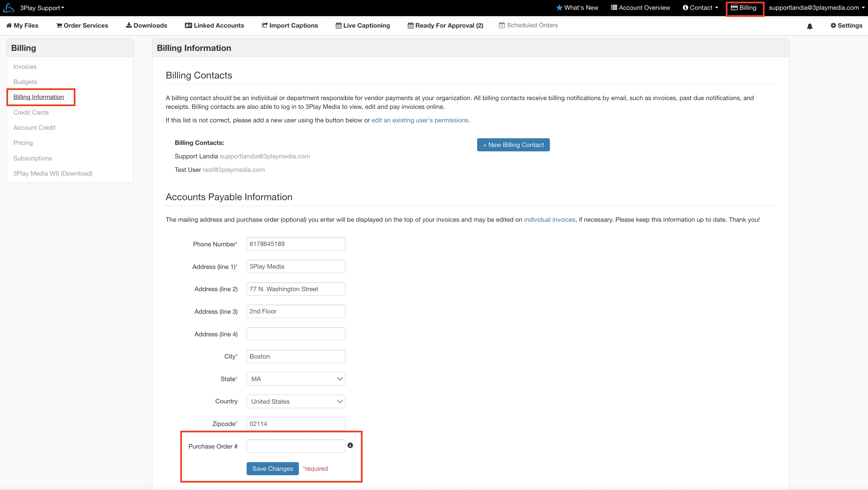Focus the Purchase Order # field
The image size is (868, 490).
(296, 446)
